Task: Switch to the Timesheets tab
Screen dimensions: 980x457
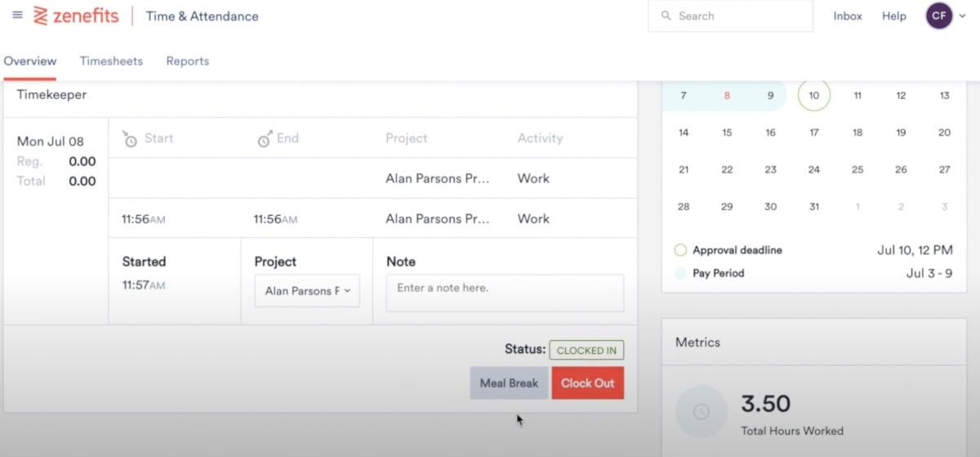Action: click(111, 61)
